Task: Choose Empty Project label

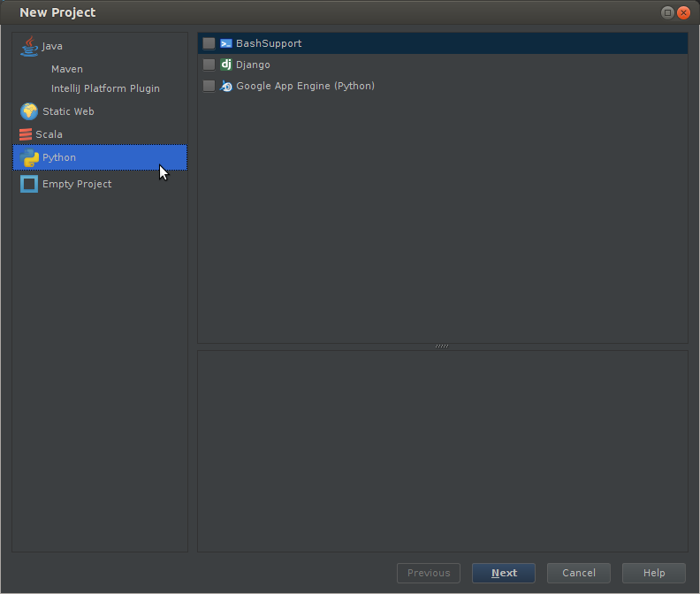Action: 77,184
